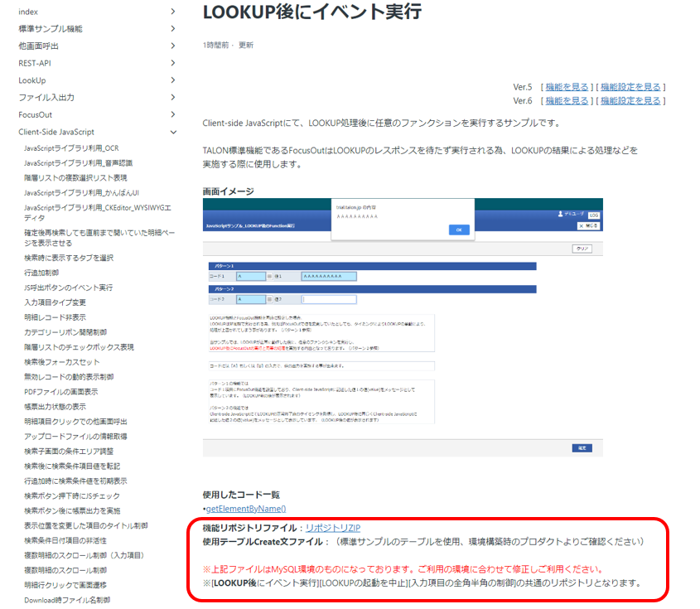Screen dimensions: 700x609
Task: Click the 使用テーブルCreate文ファイル label
Action: [263, 542]
